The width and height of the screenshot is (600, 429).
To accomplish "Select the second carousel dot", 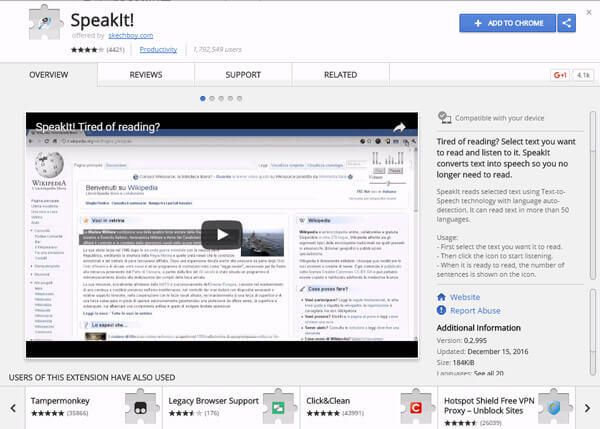I will click(x=212, y=98).
